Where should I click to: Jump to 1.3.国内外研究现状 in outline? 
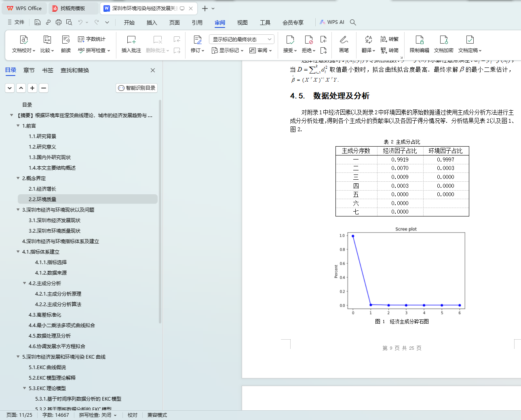(50, 157)
